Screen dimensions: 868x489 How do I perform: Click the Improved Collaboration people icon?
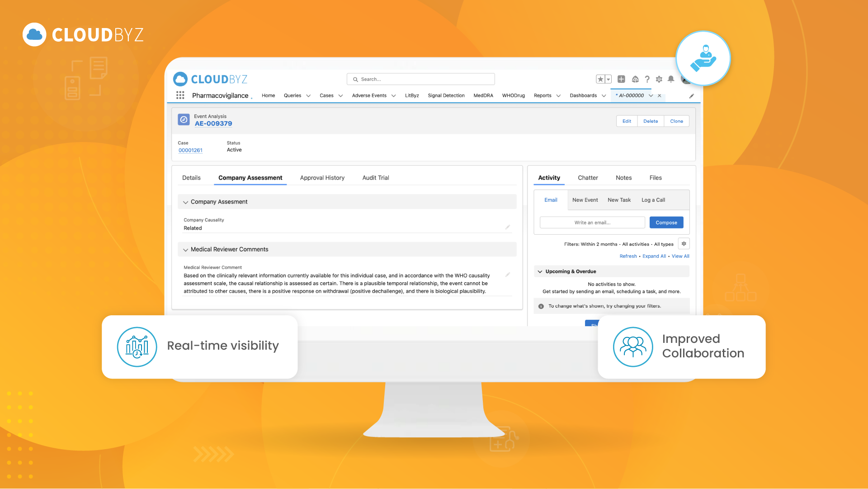tap(633, 347)
